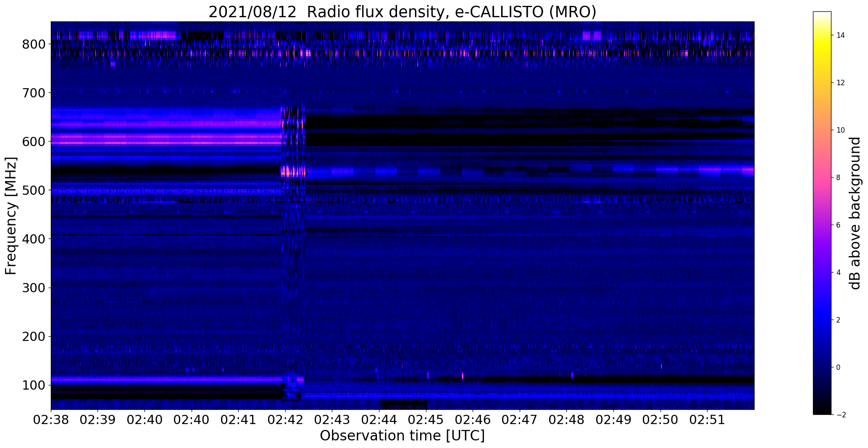Click the colorbar tick label 4
This screenshot has width=868, height=448.
(x=839, y=272)
